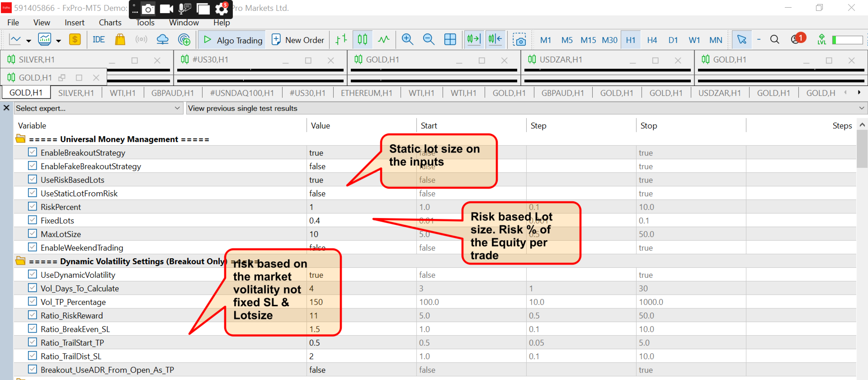Image resolution: width=868 pixels, height=380 pixels.
Task: Toggle the RiskPercent checkbox
Action: coord(33,207)
